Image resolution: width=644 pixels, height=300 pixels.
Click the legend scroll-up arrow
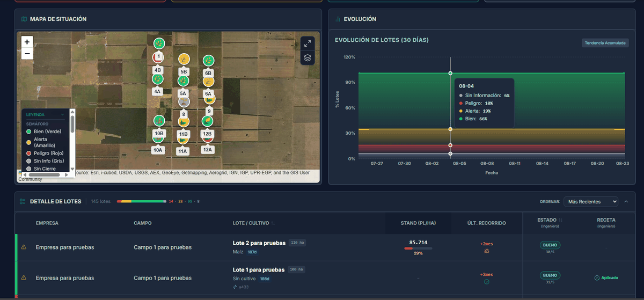coord(72,113)
